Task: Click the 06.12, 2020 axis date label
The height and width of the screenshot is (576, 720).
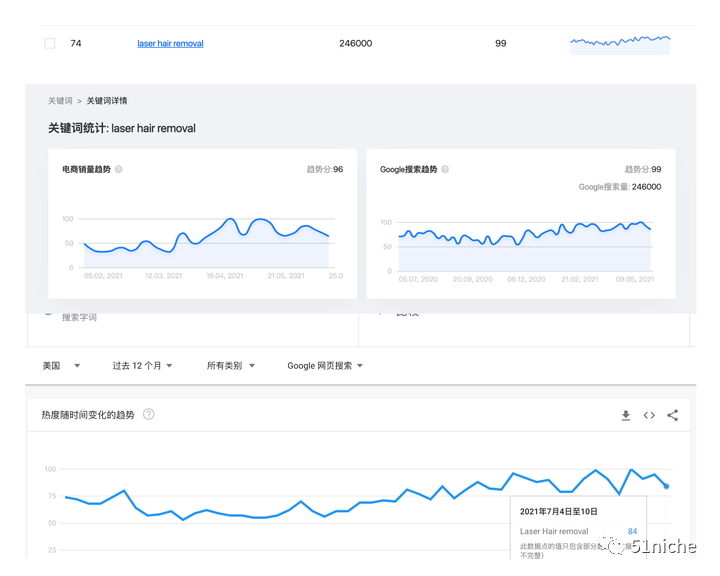Action: pos(526,279)
